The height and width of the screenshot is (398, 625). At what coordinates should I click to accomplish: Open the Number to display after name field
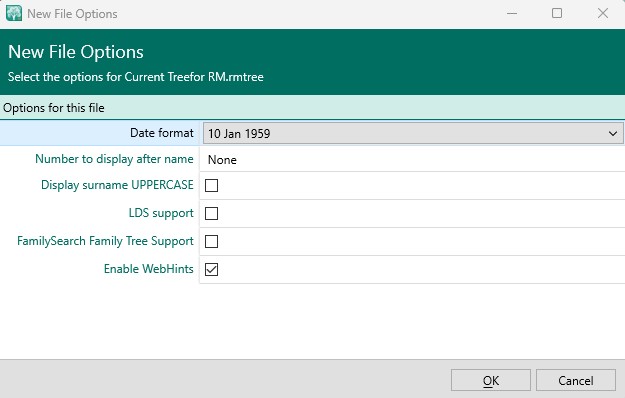tap(412, 159)
